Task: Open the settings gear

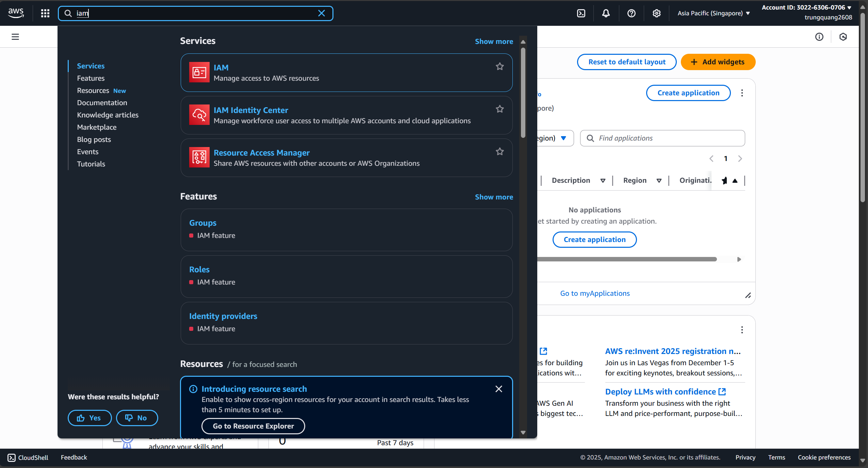Action: (x=656, y=13)
